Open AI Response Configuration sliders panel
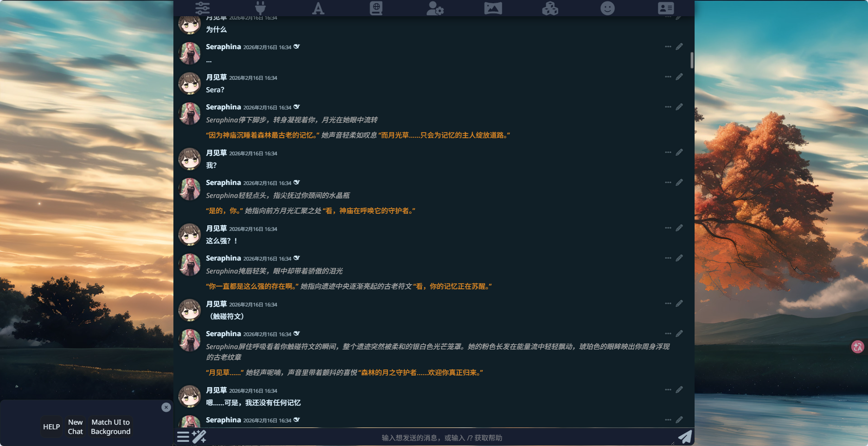 (x=203, y=8)
